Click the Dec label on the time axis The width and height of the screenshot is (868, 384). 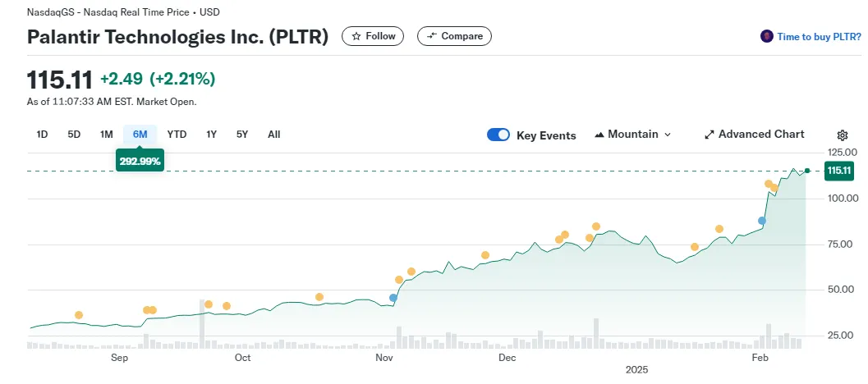tap(507, 358)
